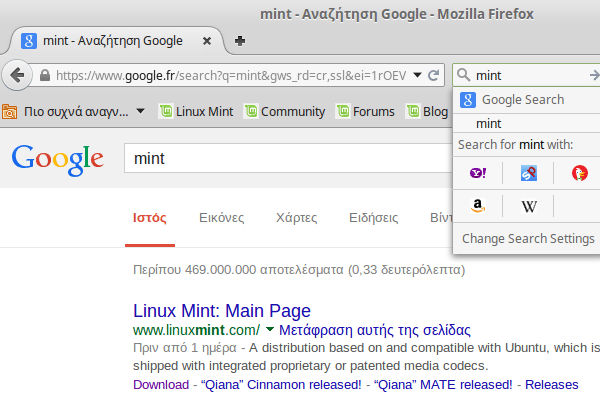Select the mint - Αναζήτηση Google tab
Viewport: 600px width, 400px height.
pyautogui.click(x=115, y=41)
